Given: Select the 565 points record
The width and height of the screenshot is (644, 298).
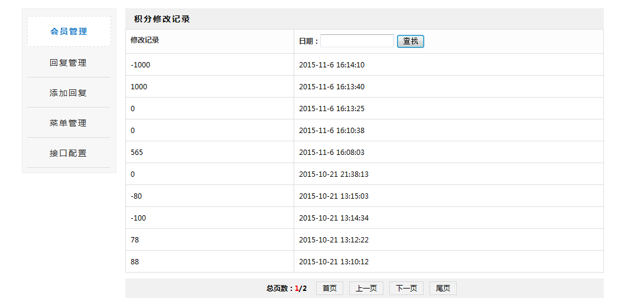Looking at the screenshot, I should [x=137, y=153].
